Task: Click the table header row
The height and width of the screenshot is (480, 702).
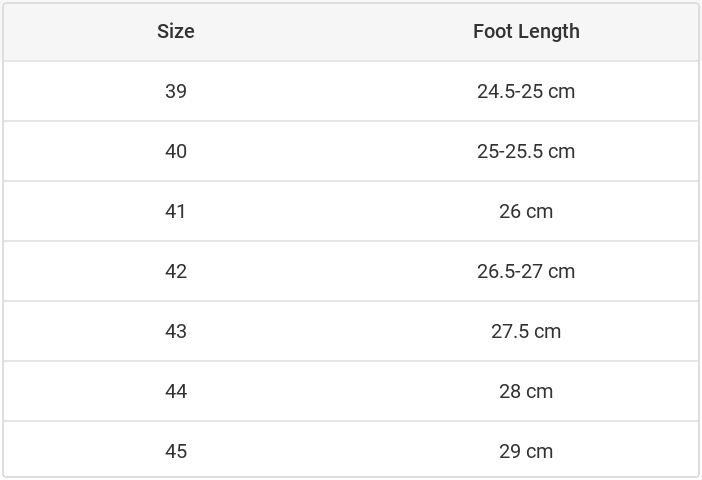Action: 350,32
